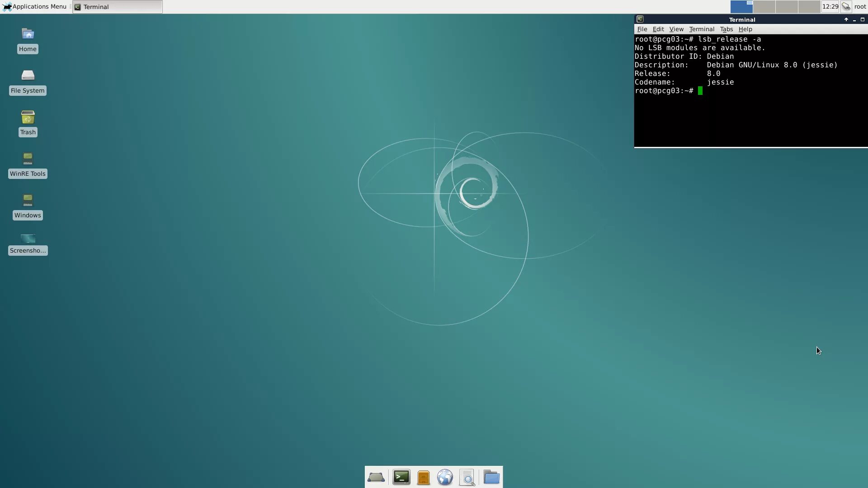Open Terminal Tabs menu
The width and height of the screenshot is (868, 488).
tap(726, 29)
